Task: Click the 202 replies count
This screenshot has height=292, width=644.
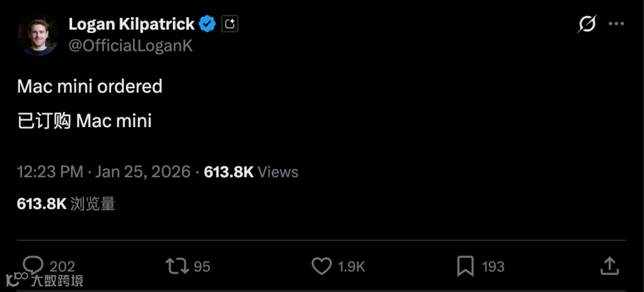Action: pos(62,266)
